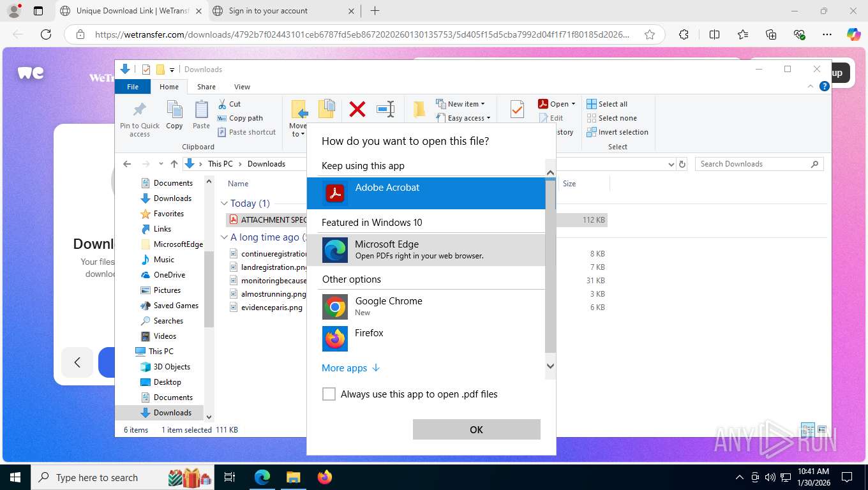Switch to the View ribbon tab

click(242, 87)
